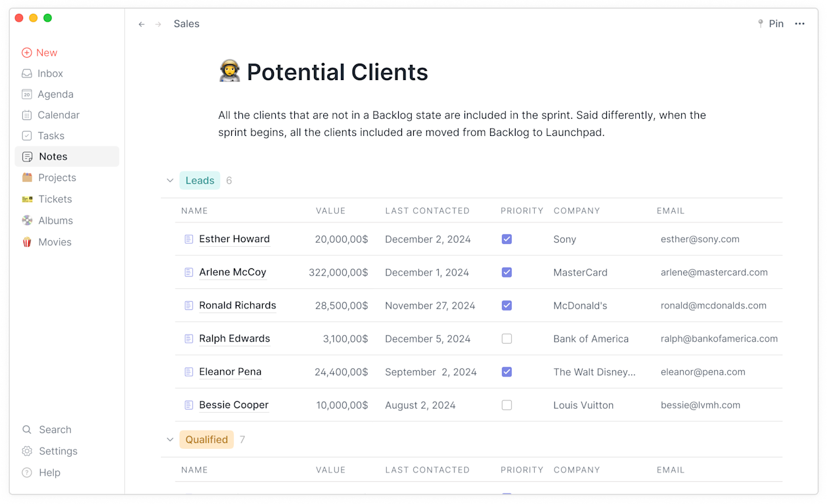Mark Bessie Cooper as priority
This screenshot has height=504, width=827.
(x=506, y=405)
